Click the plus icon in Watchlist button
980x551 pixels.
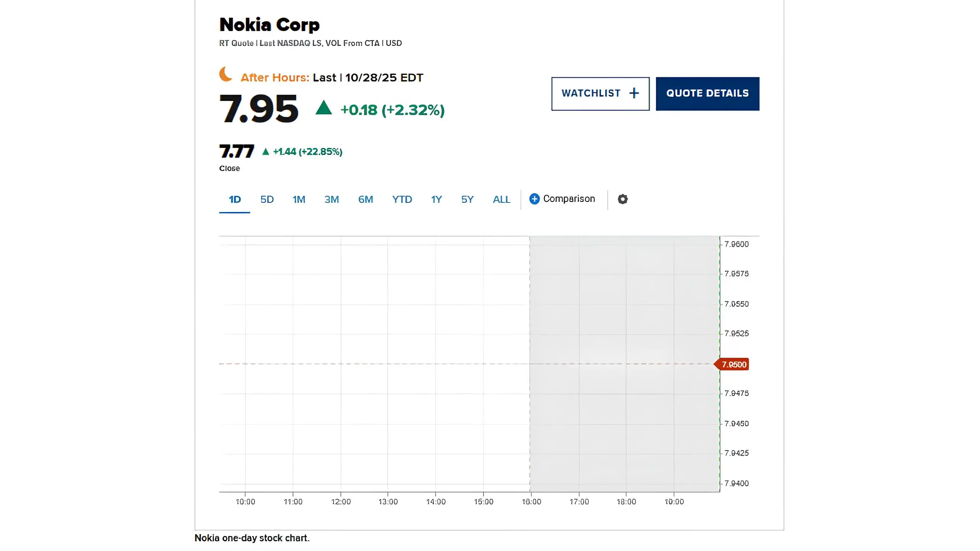pos(634,93)
